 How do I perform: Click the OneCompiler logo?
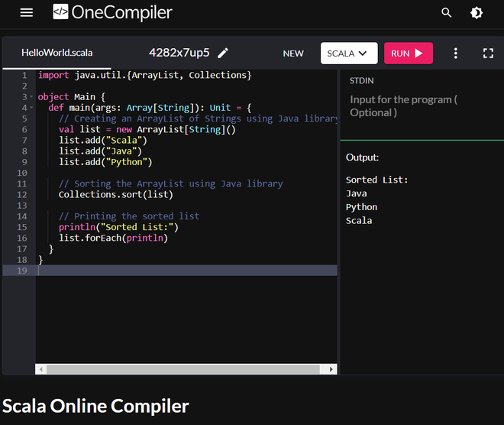112,12
